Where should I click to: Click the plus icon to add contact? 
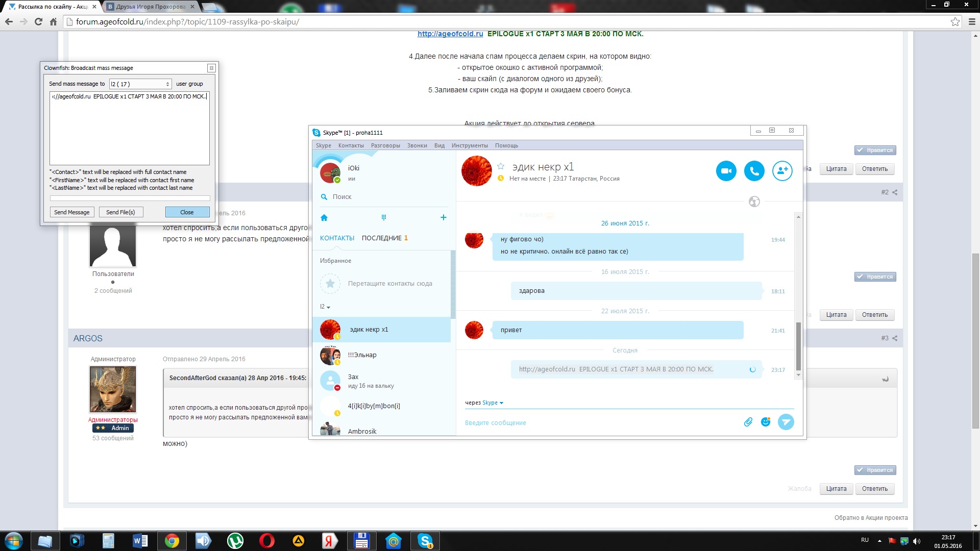pos(443,218)
